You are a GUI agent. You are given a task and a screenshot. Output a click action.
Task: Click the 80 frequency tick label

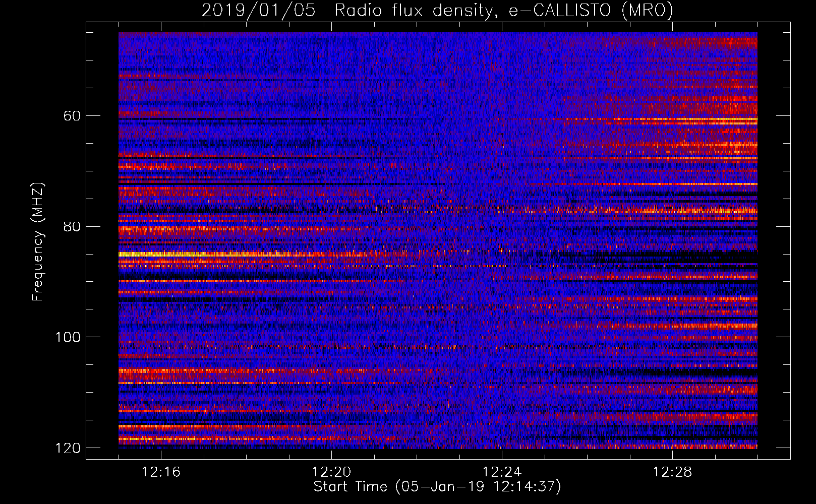[72, 227]
